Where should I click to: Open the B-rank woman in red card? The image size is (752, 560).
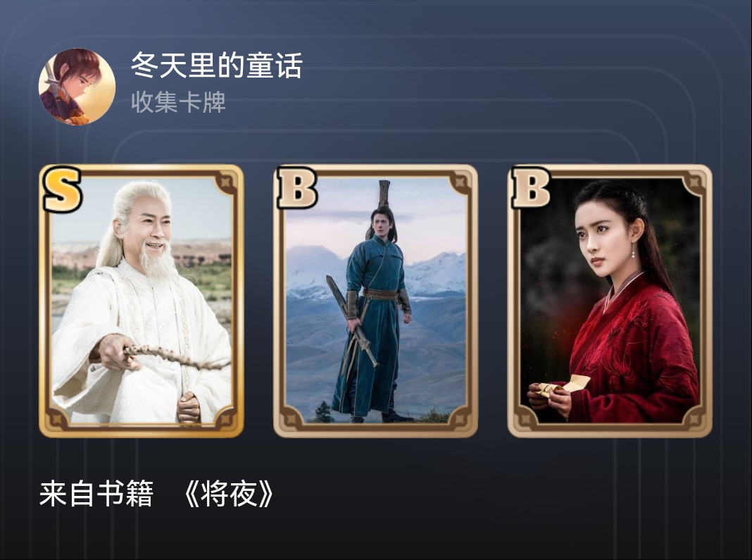point(610,301)
